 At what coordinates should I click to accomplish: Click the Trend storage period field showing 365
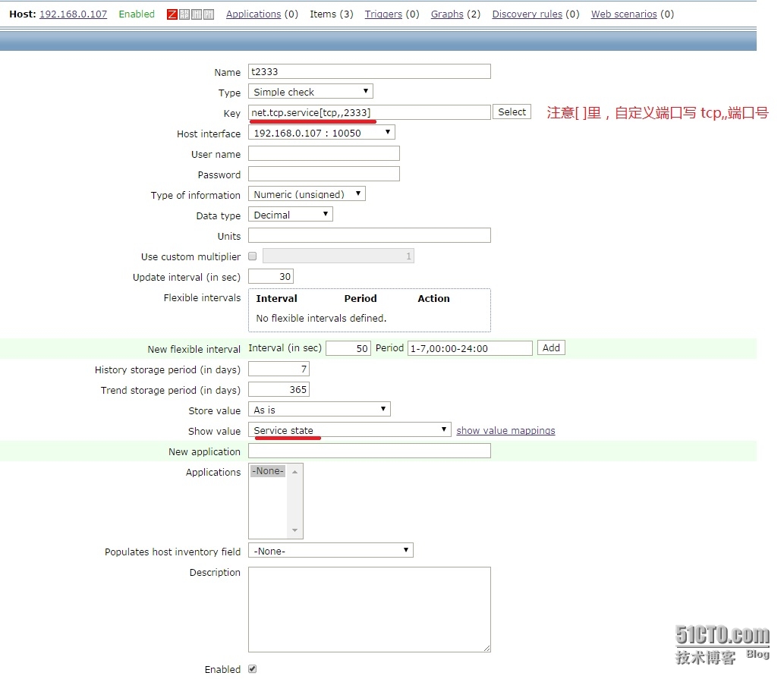[279, 389]
